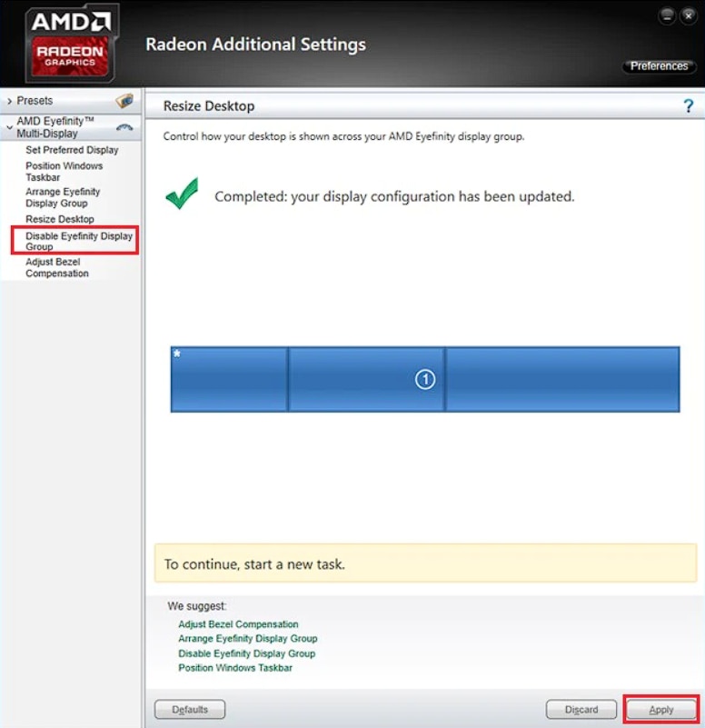The image size is (705, 728).
Task: Click the 'Completed: your display configuration' text
Action: pos(394,196)
